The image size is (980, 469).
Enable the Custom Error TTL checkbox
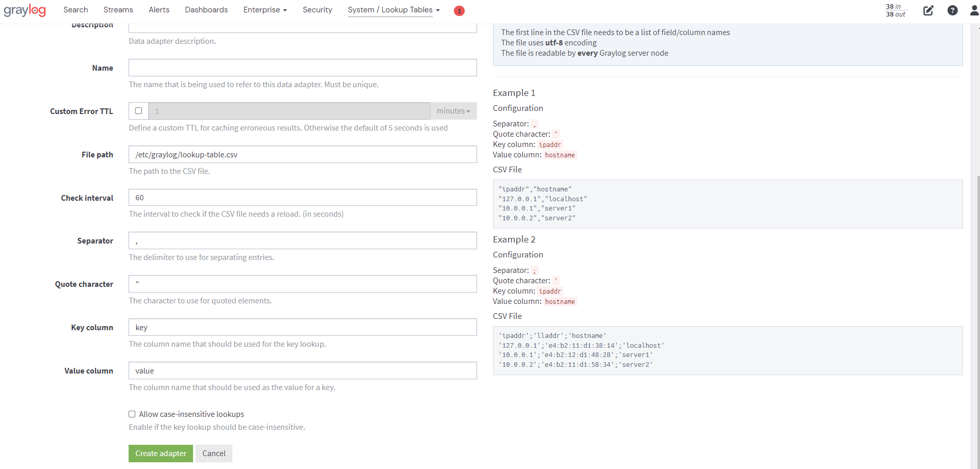point(138,110)
